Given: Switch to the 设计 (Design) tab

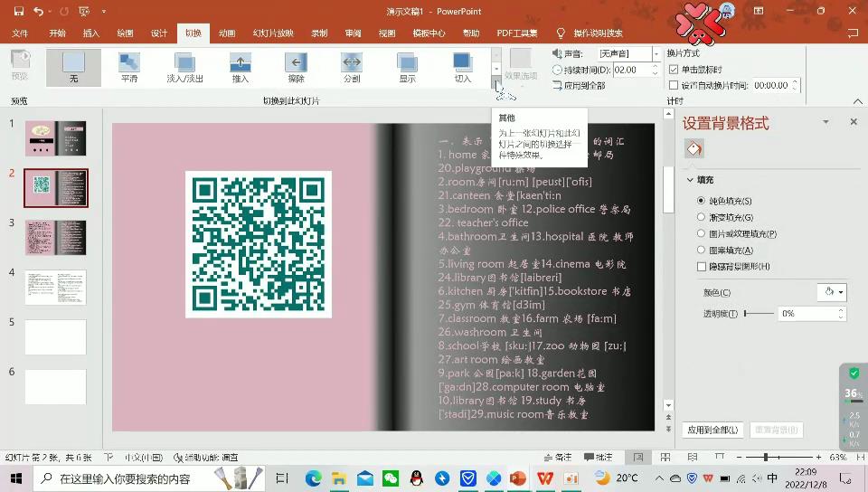Looking at the screenshot, I should 159,33.
